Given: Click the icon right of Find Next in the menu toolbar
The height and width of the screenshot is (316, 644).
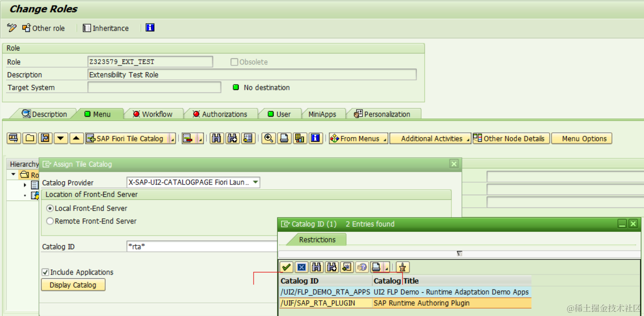Looking at the screenshot, I should pos(248,138).
